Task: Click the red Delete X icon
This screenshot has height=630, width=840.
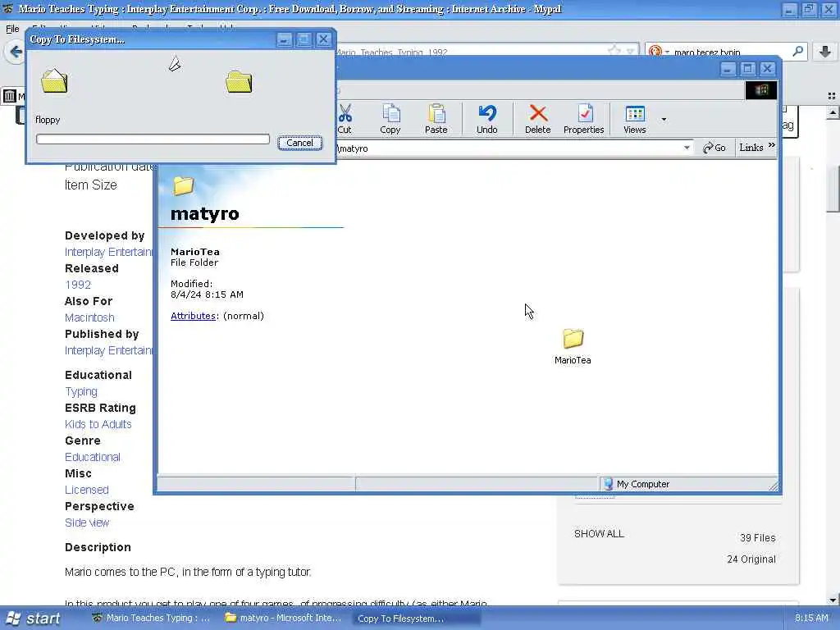Action: tap(538, 113)
